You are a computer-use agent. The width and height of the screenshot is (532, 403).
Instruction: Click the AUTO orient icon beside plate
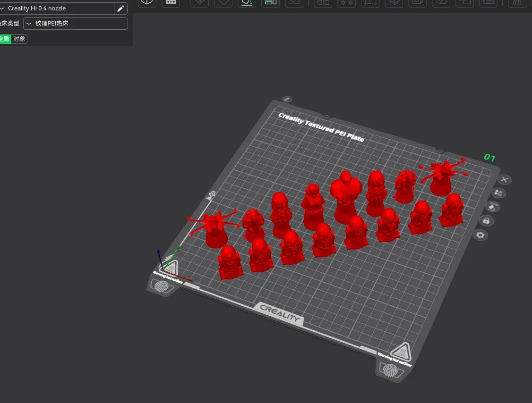coord(492,207)
